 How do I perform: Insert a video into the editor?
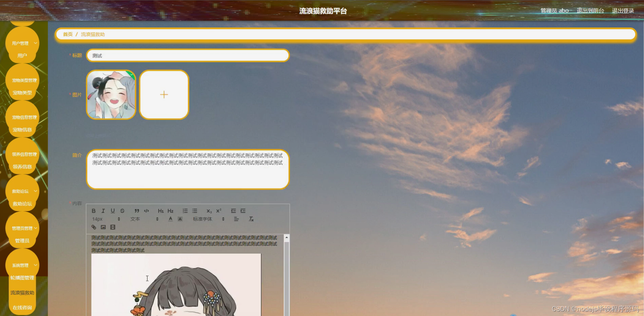pyautogui.click(x=113, y=227)
